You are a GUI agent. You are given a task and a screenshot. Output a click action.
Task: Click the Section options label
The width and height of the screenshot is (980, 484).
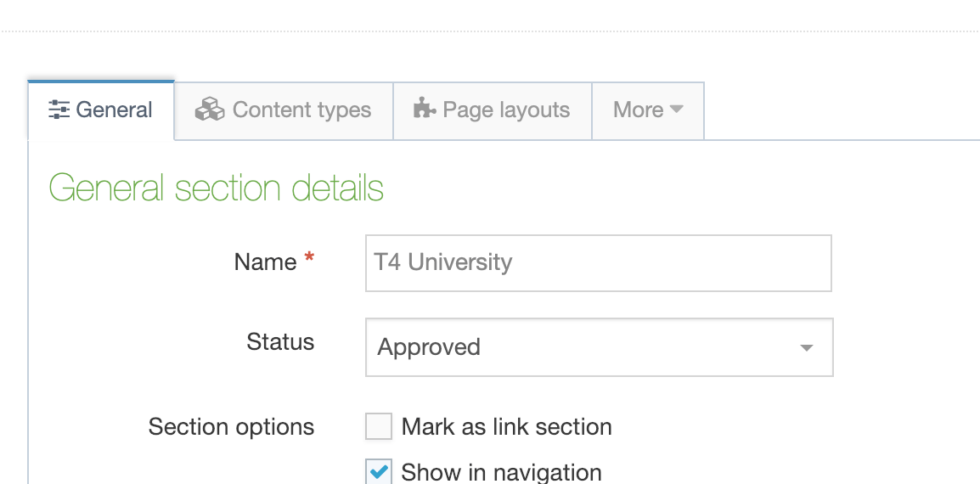click(x=231, y=426)
